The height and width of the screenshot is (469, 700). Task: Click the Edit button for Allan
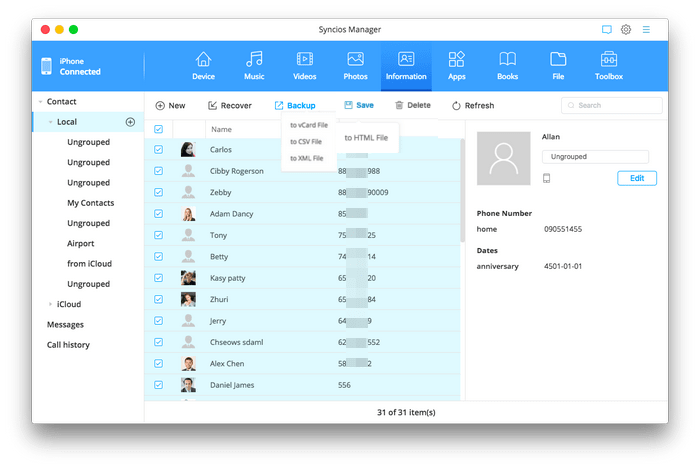(637, 178)
